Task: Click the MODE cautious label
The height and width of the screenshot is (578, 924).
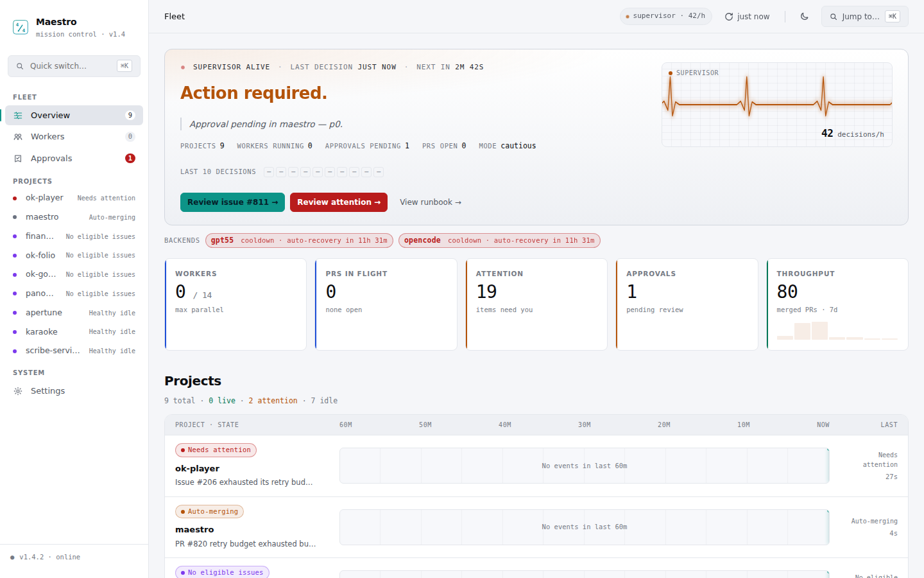Action: (507, 146)
